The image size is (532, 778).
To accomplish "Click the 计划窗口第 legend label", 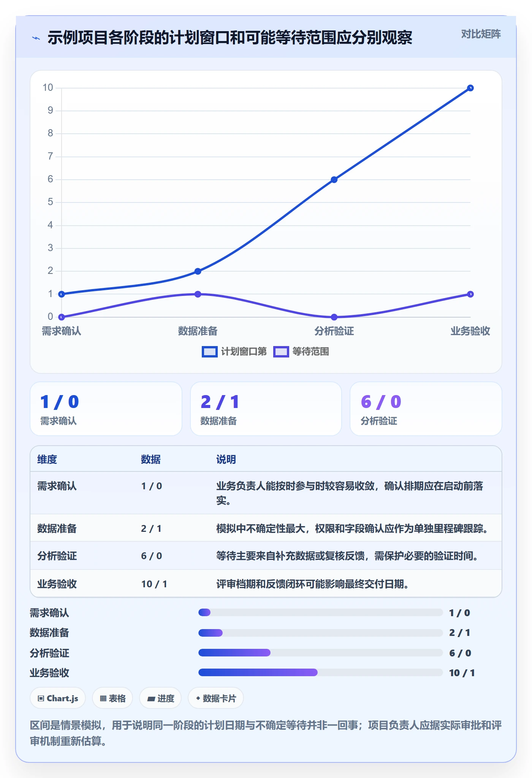I will click(244, 352).
